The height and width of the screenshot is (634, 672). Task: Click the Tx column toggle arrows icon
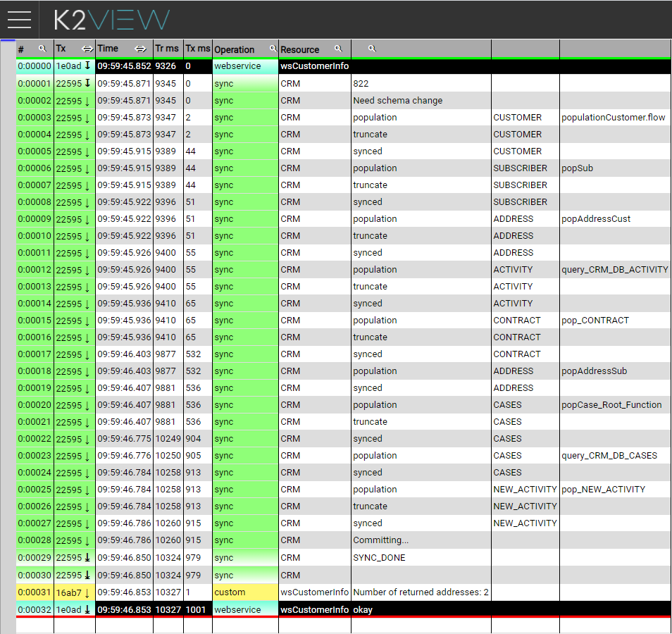(87, 49)
